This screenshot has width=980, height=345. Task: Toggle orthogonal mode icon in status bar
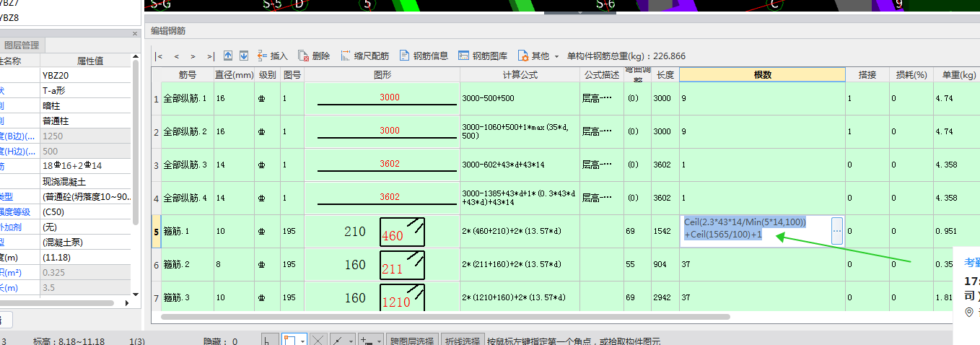pos(270,339)
